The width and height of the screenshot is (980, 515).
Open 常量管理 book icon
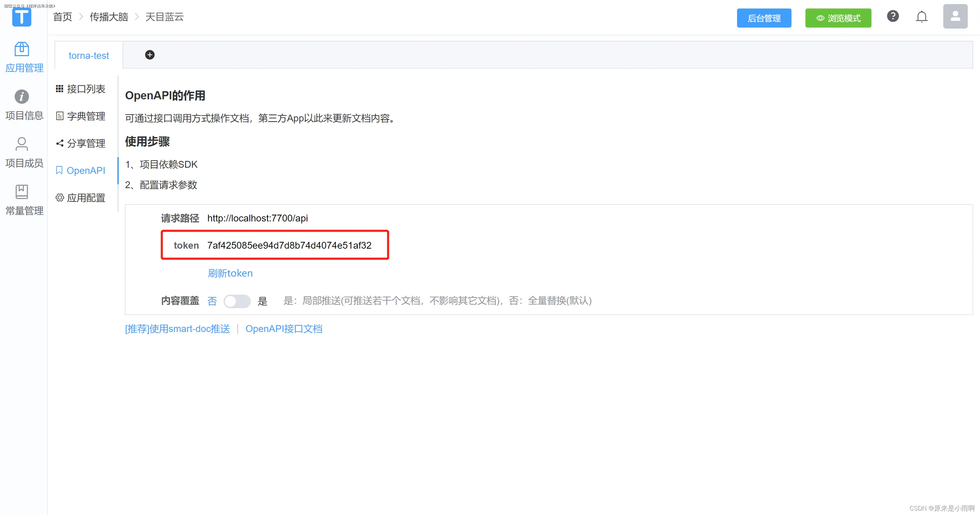[22, 192]
